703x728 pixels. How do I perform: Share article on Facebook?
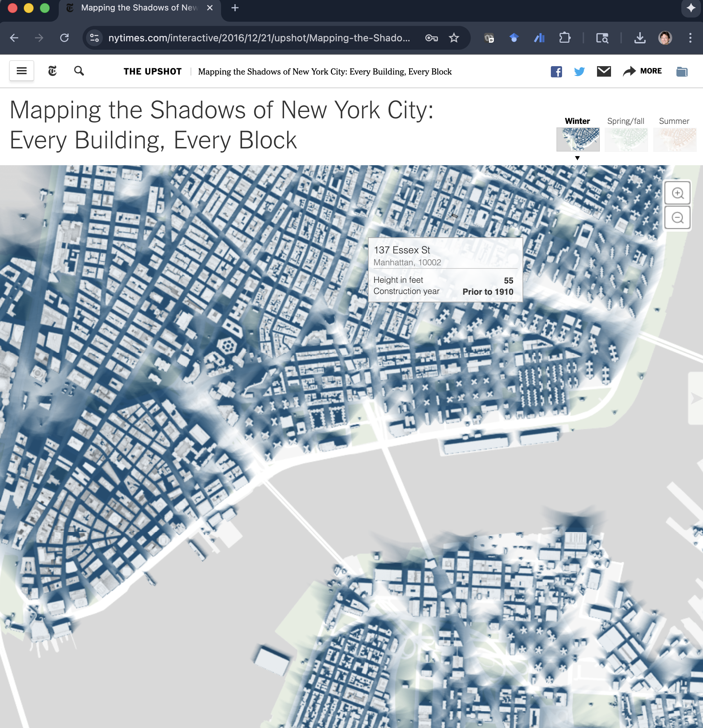[556, 71]
